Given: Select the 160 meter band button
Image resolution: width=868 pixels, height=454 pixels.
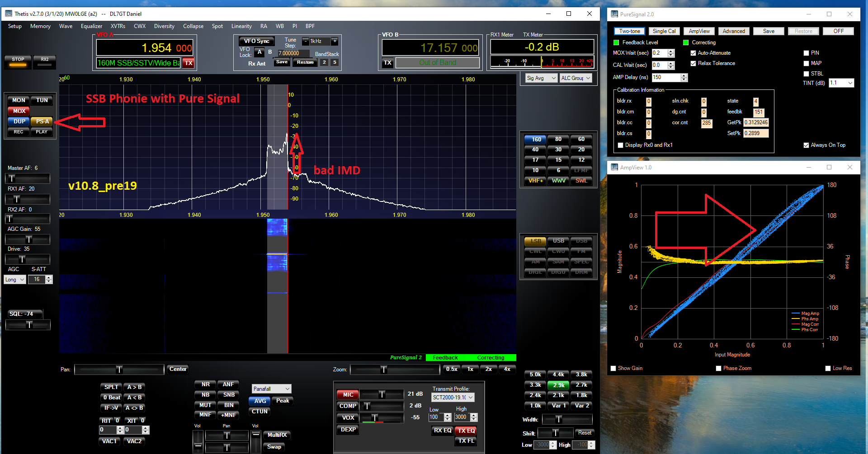Looking at the screenshot, I should 536,139.
